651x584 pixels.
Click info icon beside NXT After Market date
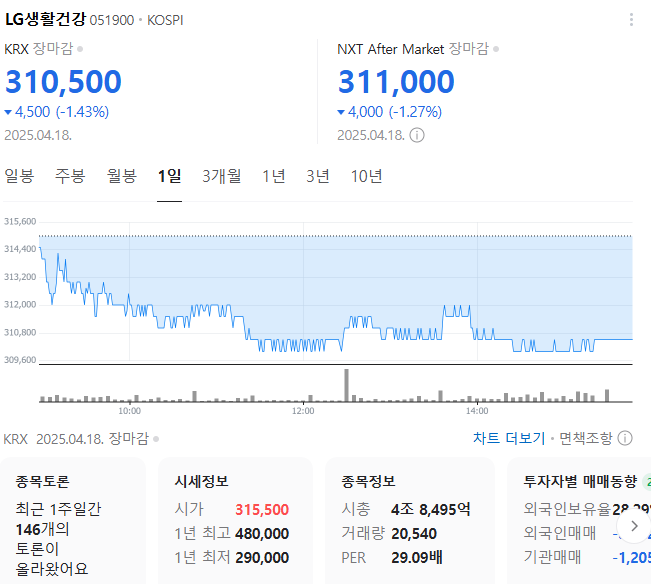coord(417,135)
